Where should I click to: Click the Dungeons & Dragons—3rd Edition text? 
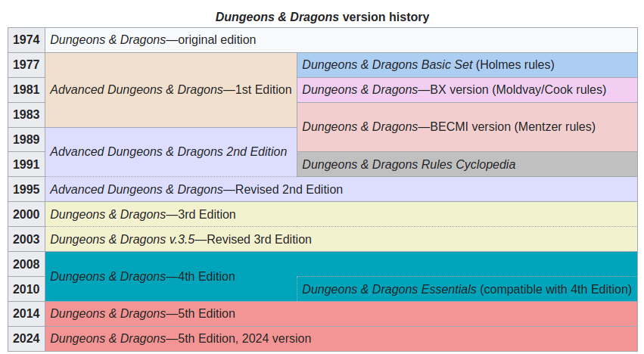click(143, 214)
